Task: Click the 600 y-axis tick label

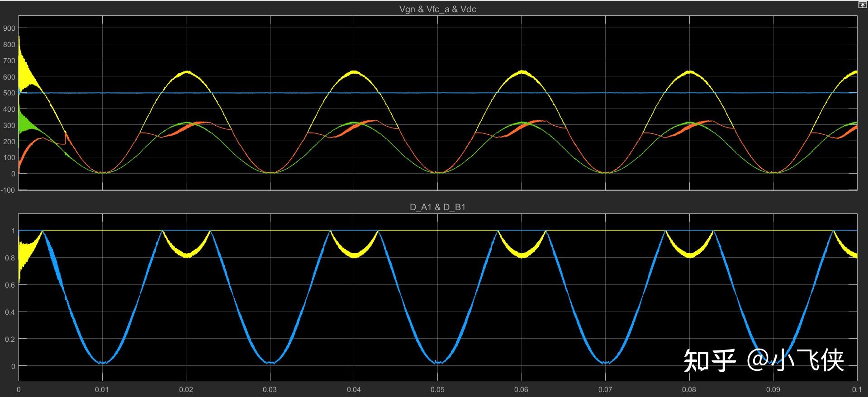Action: click(x=9, y=77)
